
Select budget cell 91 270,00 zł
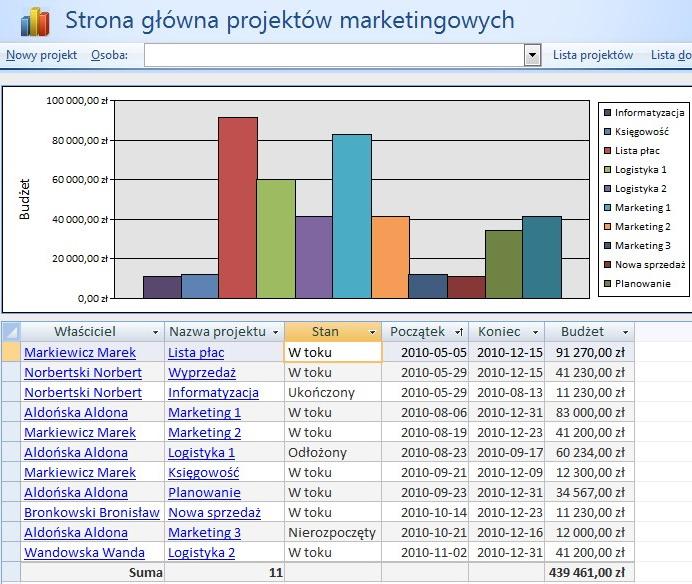coord(590,353)
